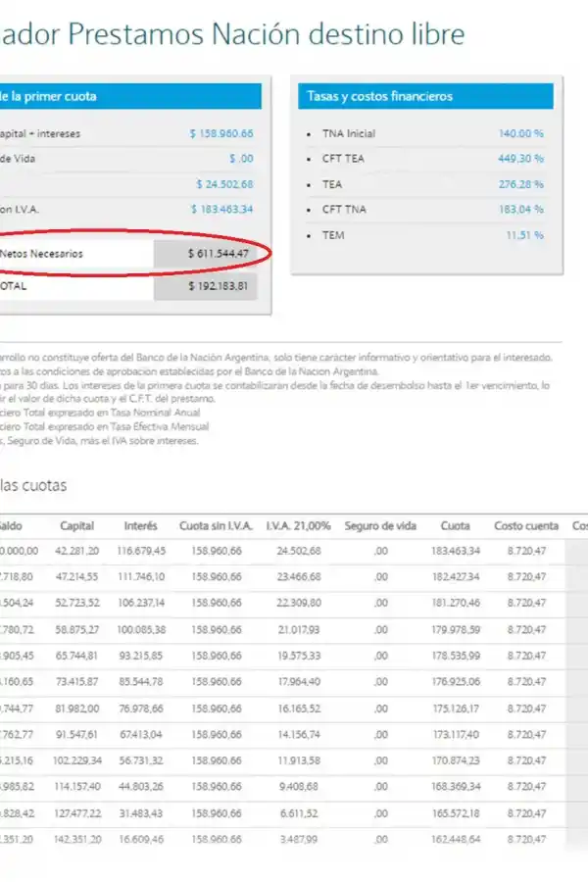The image size is (588, 882).
Task: Click the 'Netos Necesarios' label
Action: pos(41,254)
